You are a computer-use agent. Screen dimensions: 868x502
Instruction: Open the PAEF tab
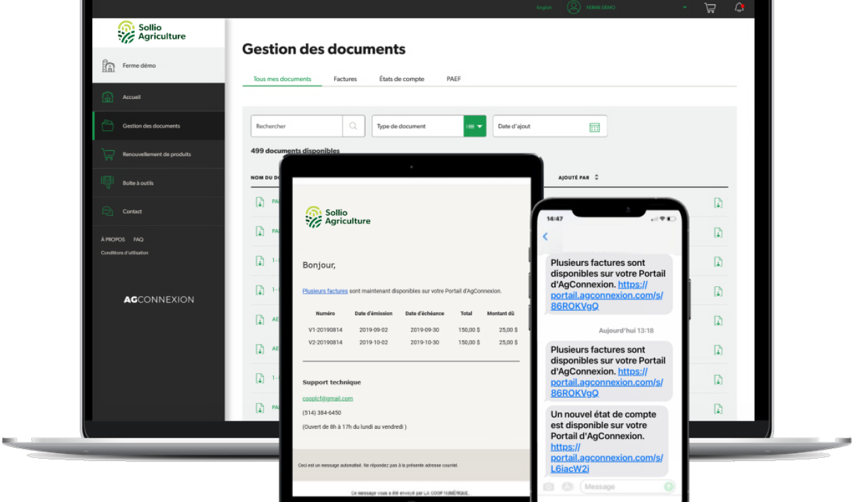click(454, 79)
